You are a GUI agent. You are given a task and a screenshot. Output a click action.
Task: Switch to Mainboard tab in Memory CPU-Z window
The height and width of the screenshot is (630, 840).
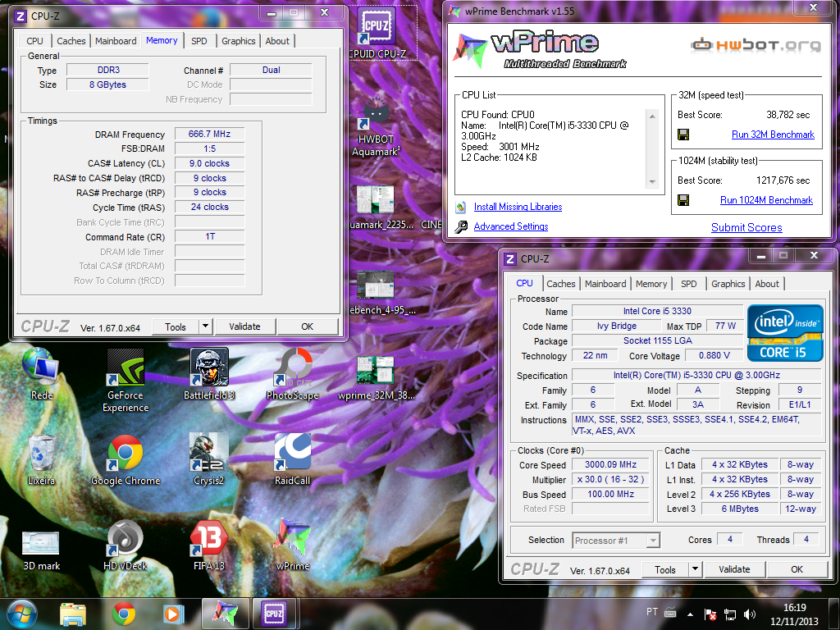[x=116, y=41]
